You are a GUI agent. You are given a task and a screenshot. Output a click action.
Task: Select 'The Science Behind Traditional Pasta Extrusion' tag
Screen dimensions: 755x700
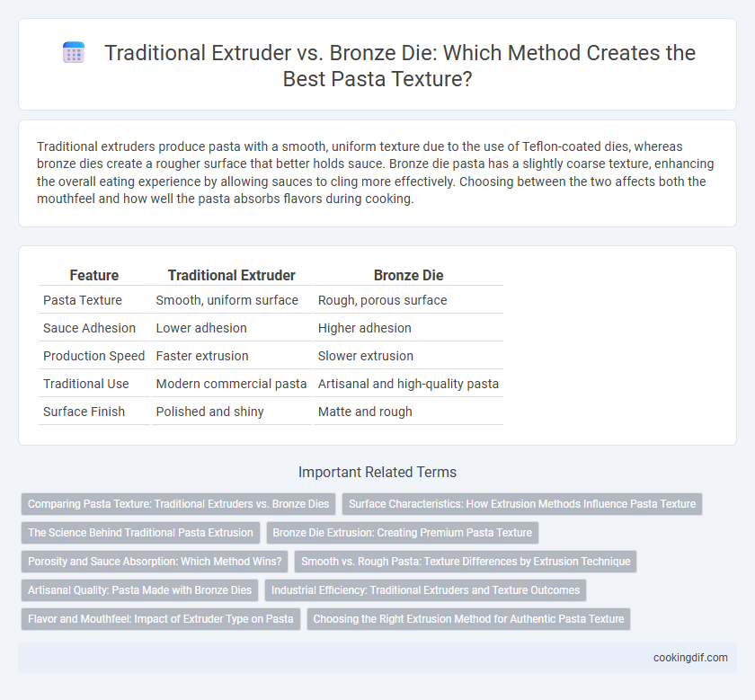(x=140, y=533)
